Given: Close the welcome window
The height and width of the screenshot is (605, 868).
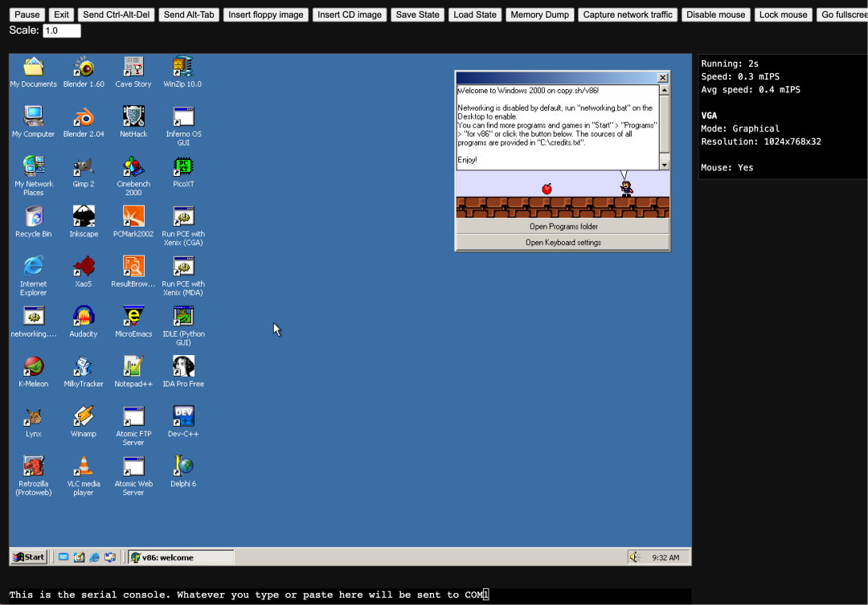Looking at the screenshot, I should tap(662, 78).
